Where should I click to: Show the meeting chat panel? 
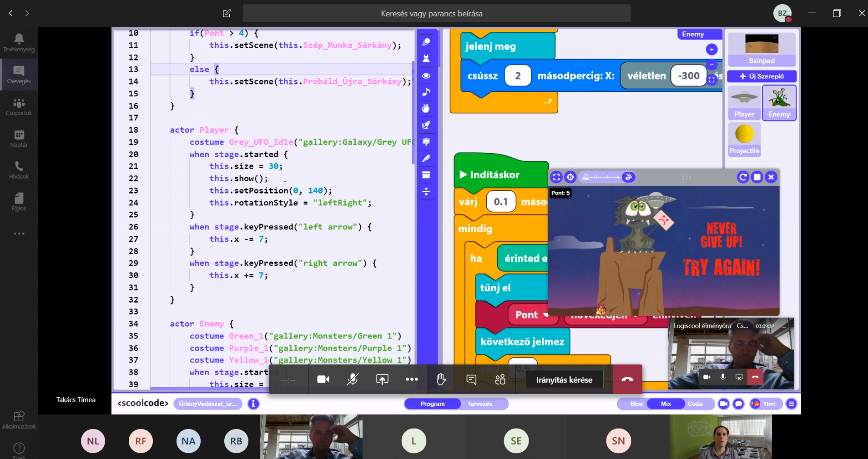(x=471, y=379)
